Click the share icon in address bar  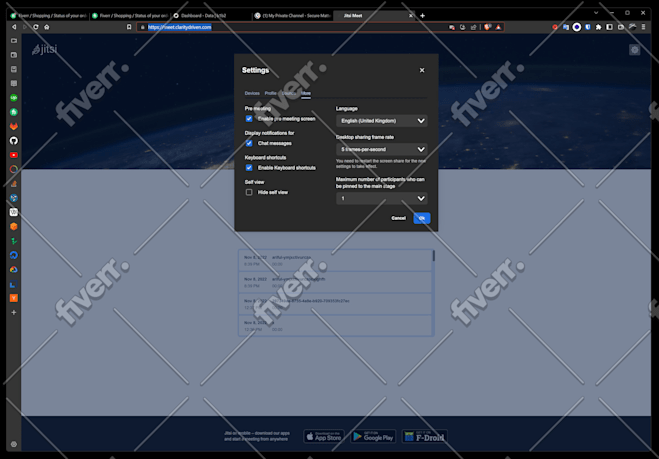coord(474,27)
